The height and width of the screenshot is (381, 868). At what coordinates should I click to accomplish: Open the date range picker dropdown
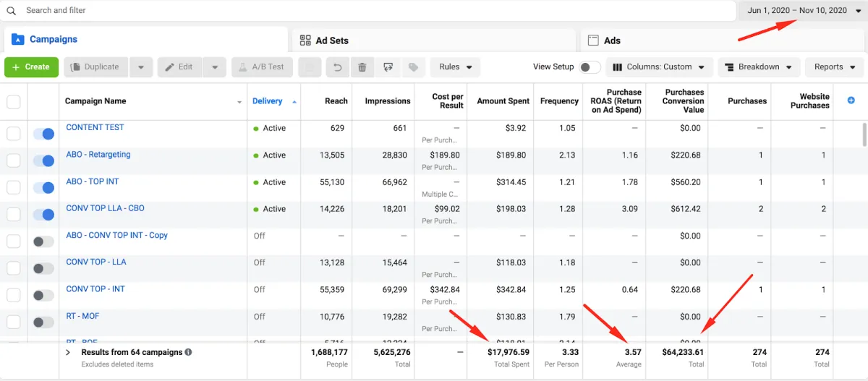point(801,11)
